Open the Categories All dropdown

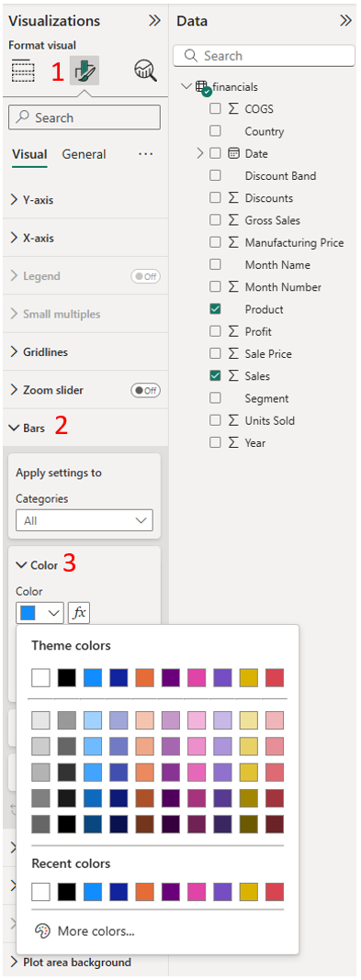pos(85,520)
